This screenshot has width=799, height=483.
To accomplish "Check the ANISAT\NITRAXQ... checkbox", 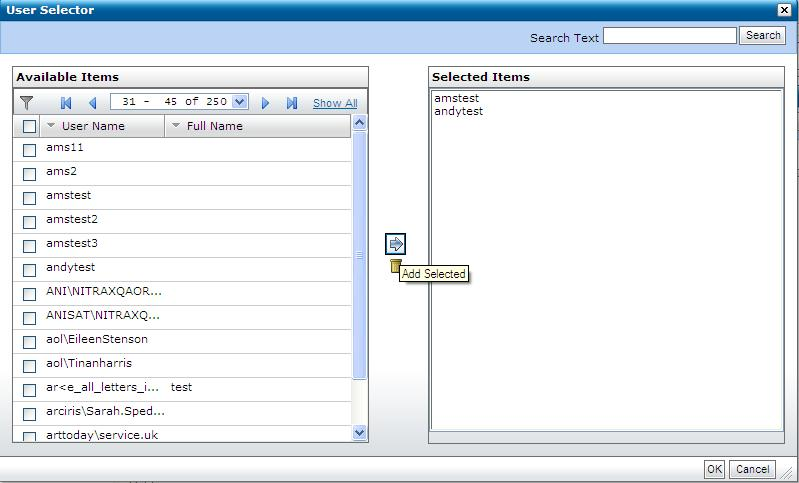I will coord(30,318).
